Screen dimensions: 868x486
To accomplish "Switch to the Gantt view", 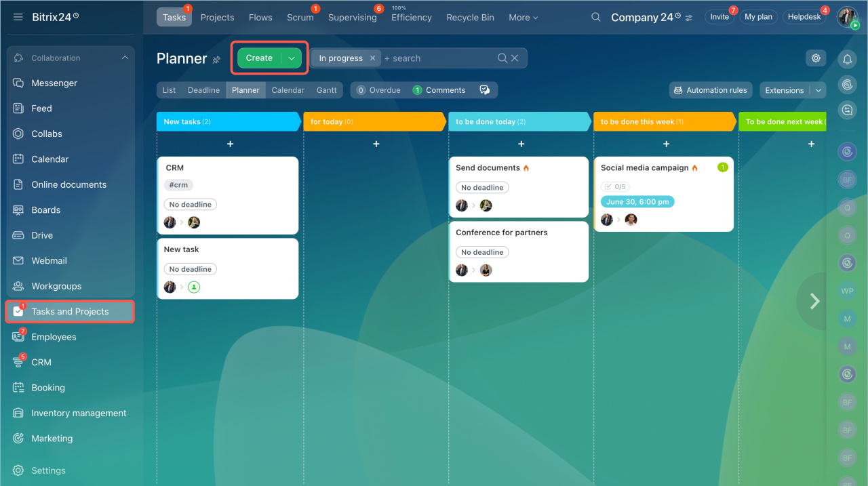I will click(327, 90).
